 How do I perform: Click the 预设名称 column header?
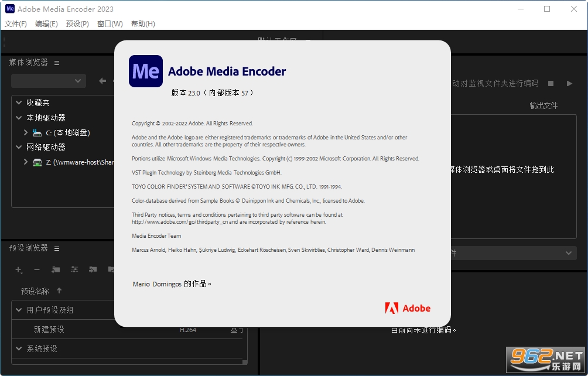coord(35,291)
